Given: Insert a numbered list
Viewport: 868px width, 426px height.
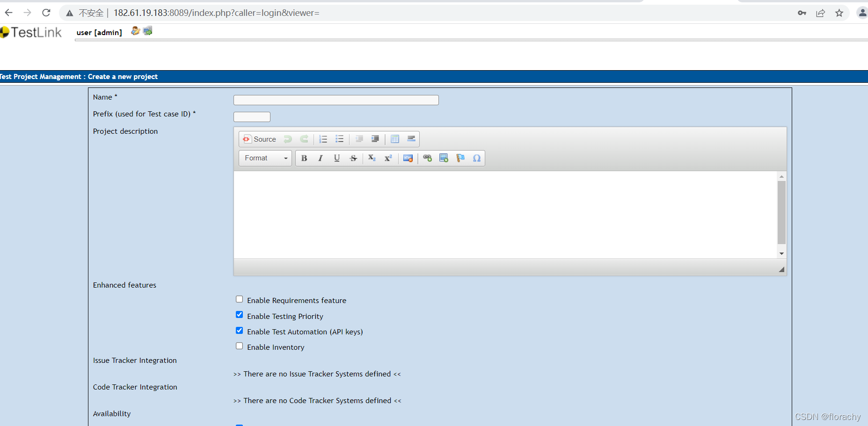Looking at the screenshot, I should tap(323, 139).
